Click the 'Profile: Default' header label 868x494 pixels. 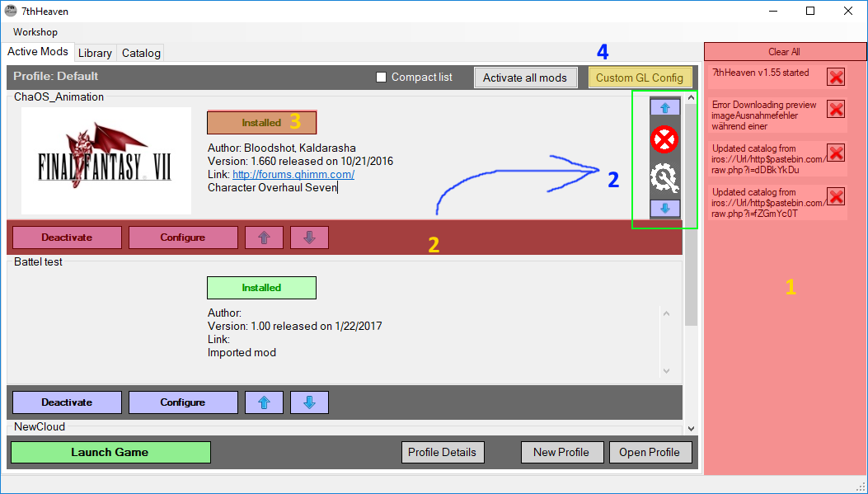coord(56,77)
